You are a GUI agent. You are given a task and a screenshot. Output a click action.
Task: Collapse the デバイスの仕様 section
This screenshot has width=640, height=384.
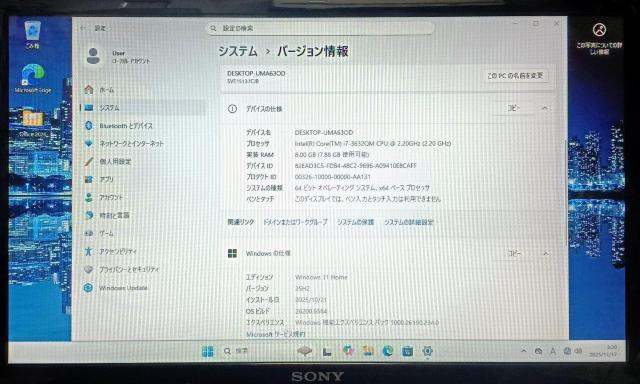pyautogui.click(x=545, y=108)
